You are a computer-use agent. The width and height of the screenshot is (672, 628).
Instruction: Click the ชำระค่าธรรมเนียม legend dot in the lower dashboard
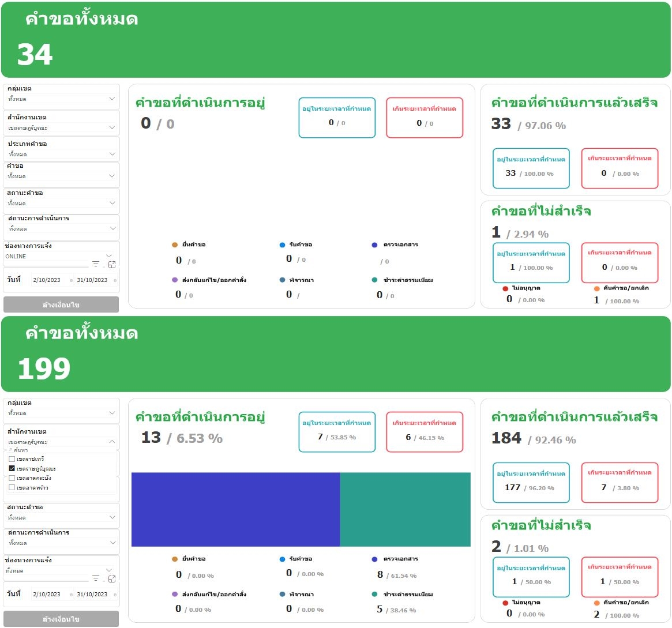click(374, 595)
